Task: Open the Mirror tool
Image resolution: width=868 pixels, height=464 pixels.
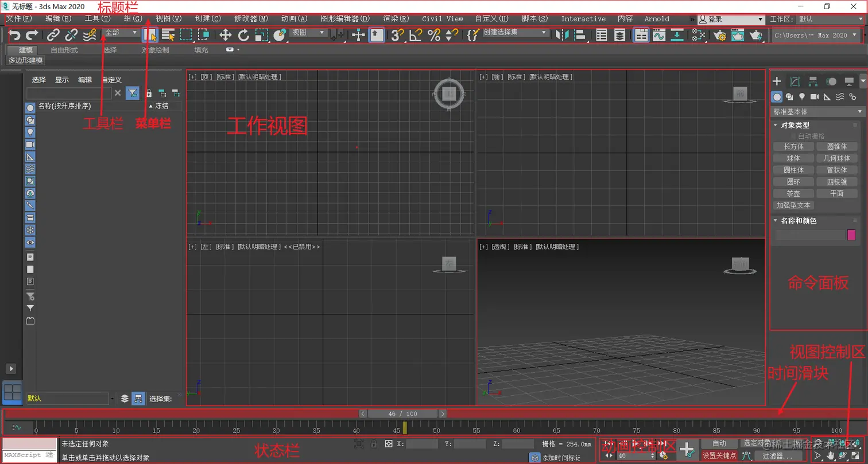Action: point(562,36)
